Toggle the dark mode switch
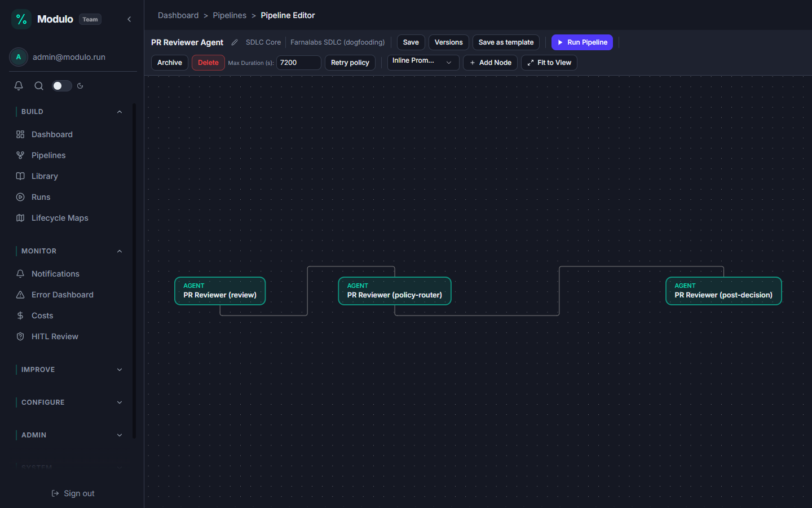 [x=62, y=86]
